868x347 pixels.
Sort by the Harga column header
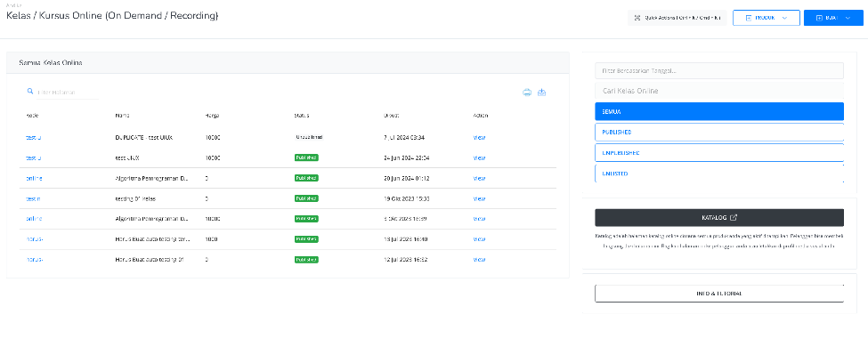point(212,116)
